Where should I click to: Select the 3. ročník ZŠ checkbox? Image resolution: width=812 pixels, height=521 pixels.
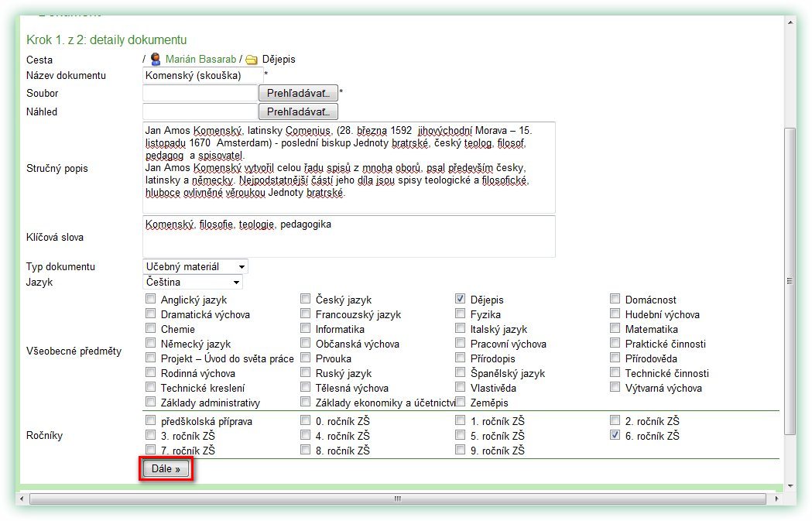click(150, 435)
